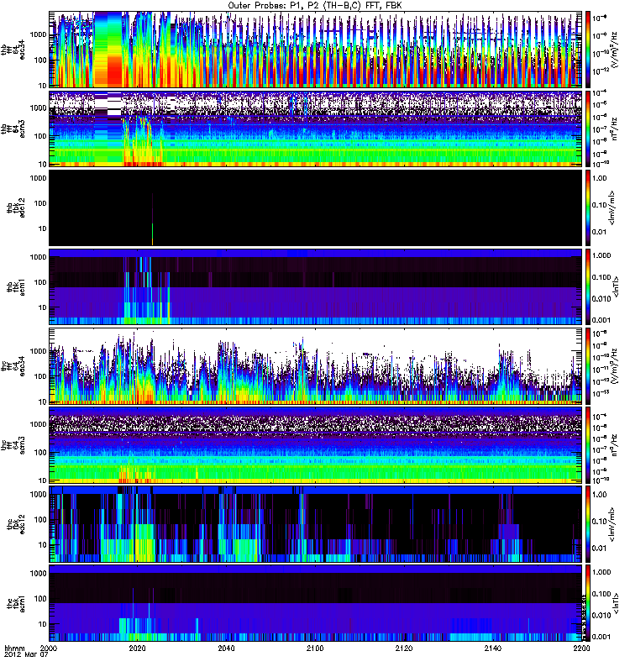Click the "1000" tick of thb fbk edc12 panel
This screenshot has height=672, width=630.
pos(38,178)
